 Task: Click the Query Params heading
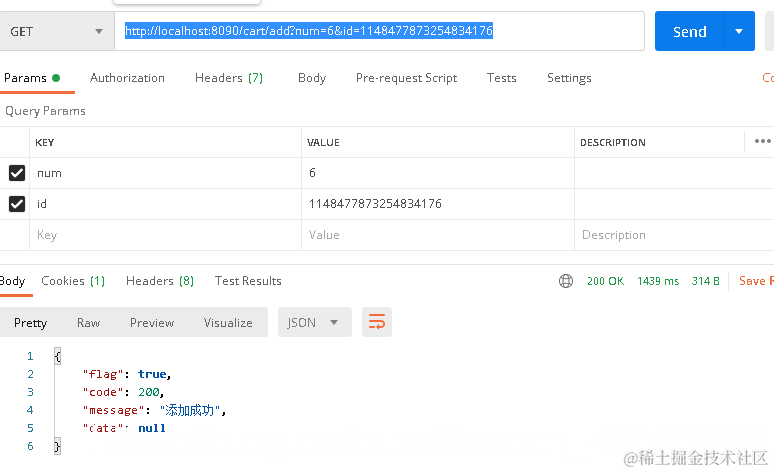(45, 111)
